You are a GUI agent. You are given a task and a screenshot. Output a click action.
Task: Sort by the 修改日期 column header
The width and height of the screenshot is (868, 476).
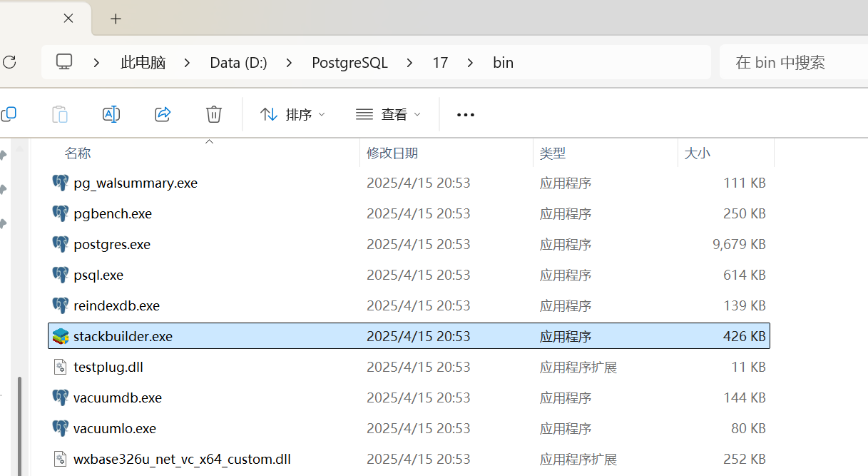pos(392,153)
